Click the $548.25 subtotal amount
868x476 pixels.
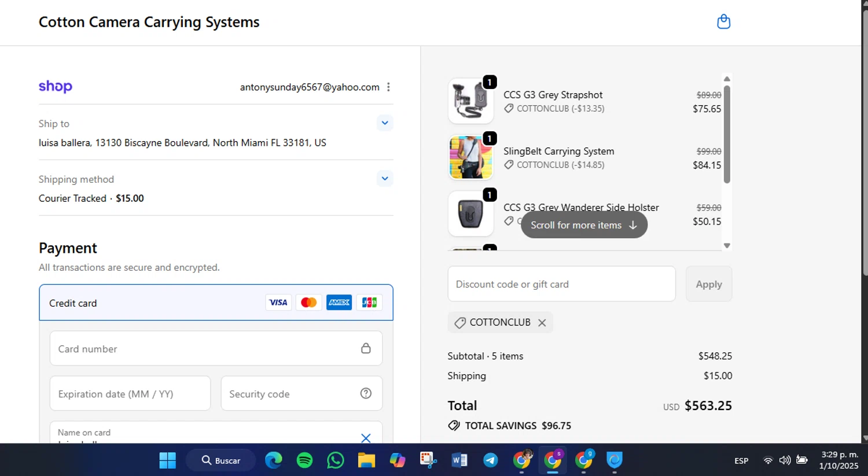[715, 356]
